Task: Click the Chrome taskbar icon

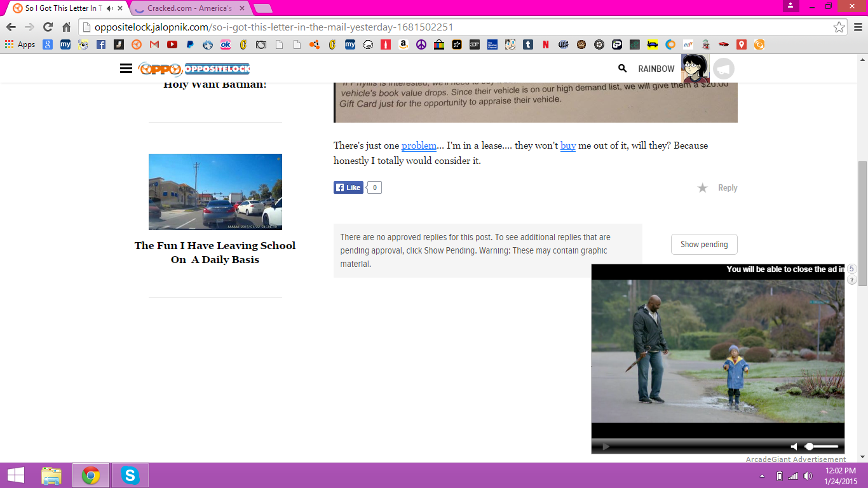Action: click(91, 475)
